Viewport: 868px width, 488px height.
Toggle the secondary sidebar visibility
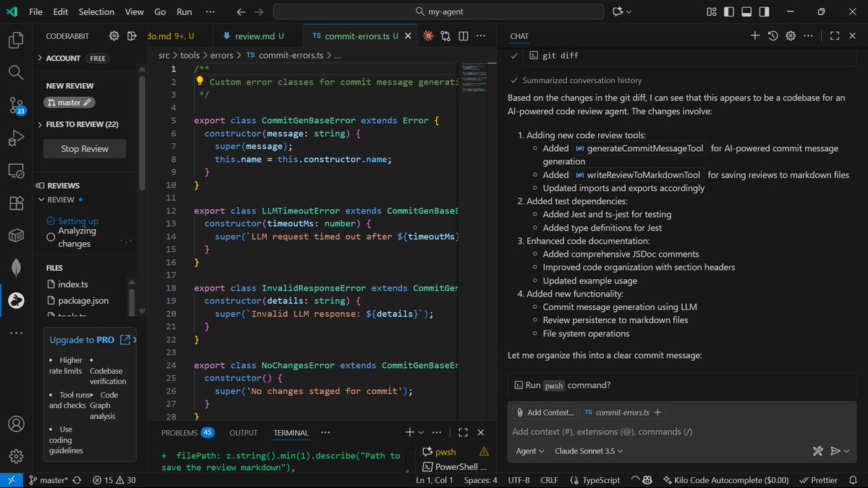click(762, 12)
